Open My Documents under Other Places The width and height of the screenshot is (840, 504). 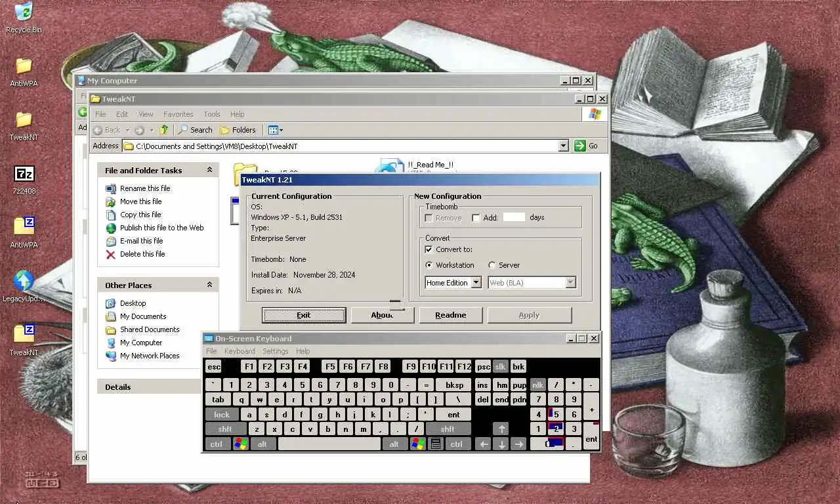(143, 316)
